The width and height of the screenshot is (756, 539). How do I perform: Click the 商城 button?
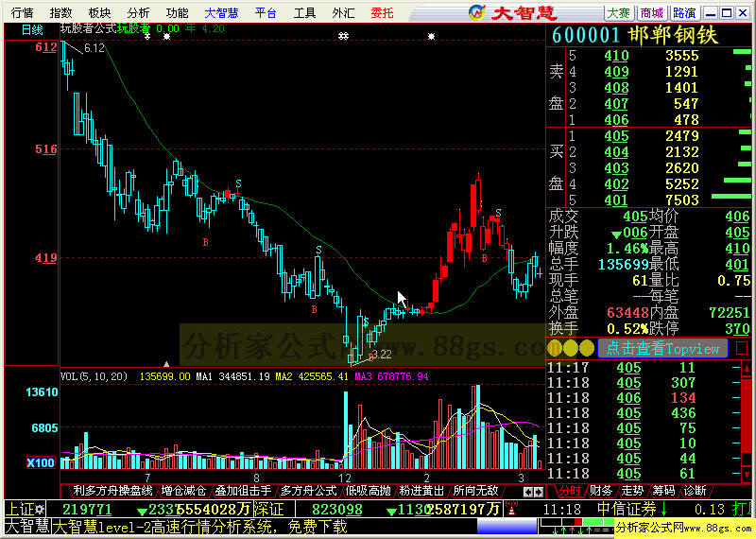point(651,12)
